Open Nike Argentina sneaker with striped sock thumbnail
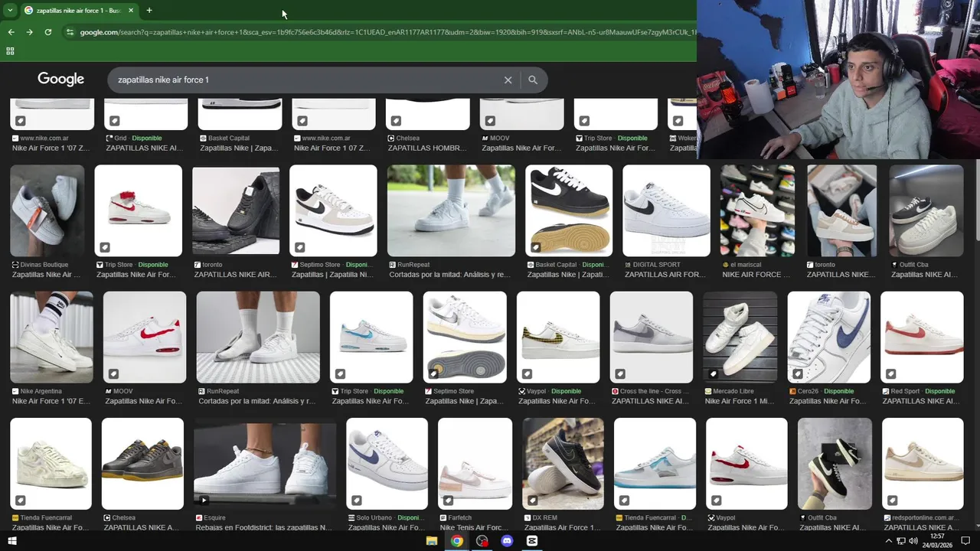 51,337
